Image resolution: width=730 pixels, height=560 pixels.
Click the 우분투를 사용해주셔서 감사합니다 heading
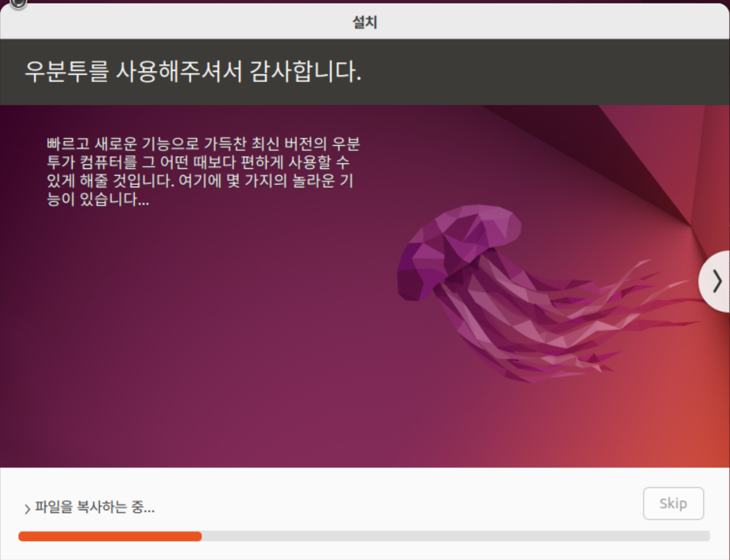(x=193, y=71)
